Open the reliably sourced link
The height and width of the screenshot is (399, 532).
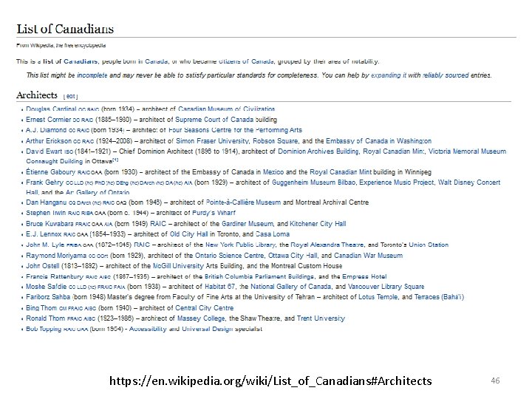pos(446,75)
